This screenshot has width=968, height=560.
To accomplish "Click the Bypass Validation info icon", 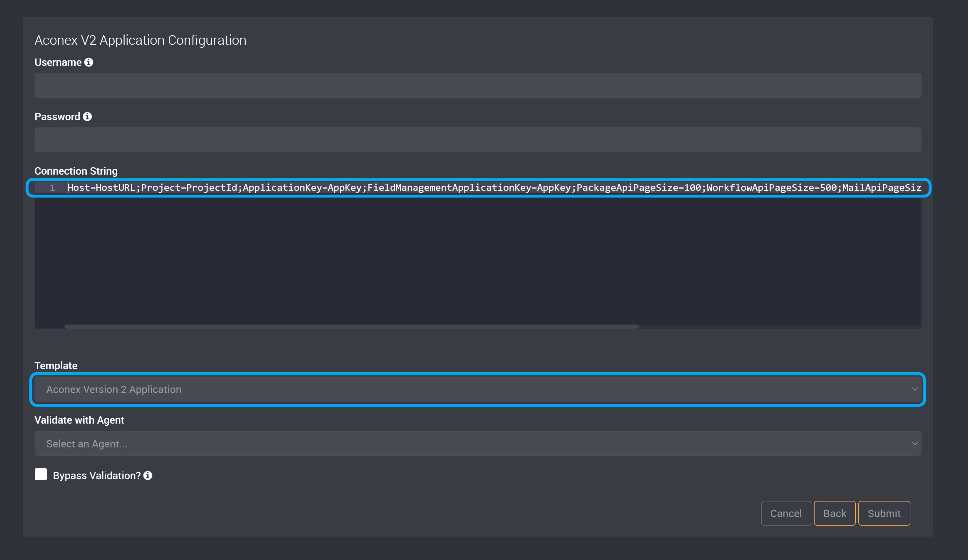I will 148,476.
